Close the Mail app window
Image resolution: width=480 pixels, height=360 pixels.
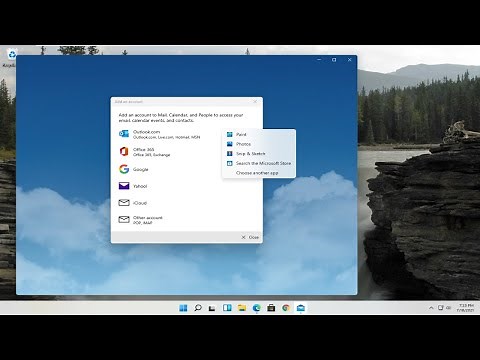tap(349, 60)
